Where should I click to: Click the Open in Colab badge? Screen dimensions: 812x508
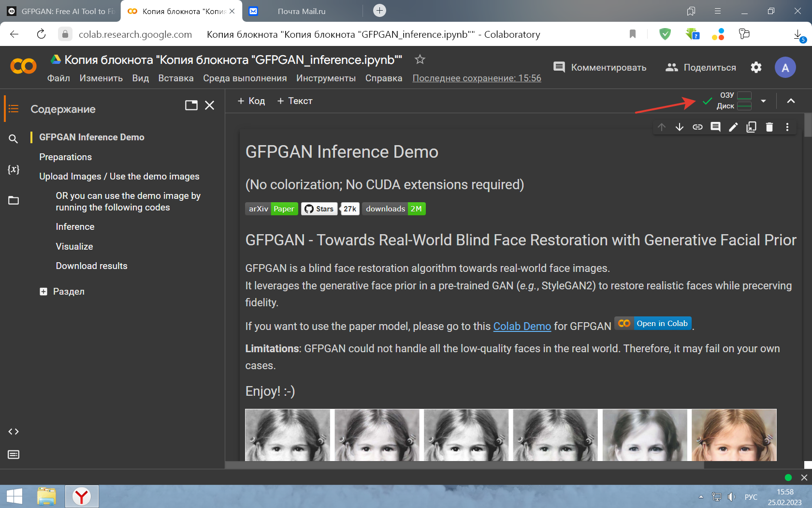pos(653,323)
